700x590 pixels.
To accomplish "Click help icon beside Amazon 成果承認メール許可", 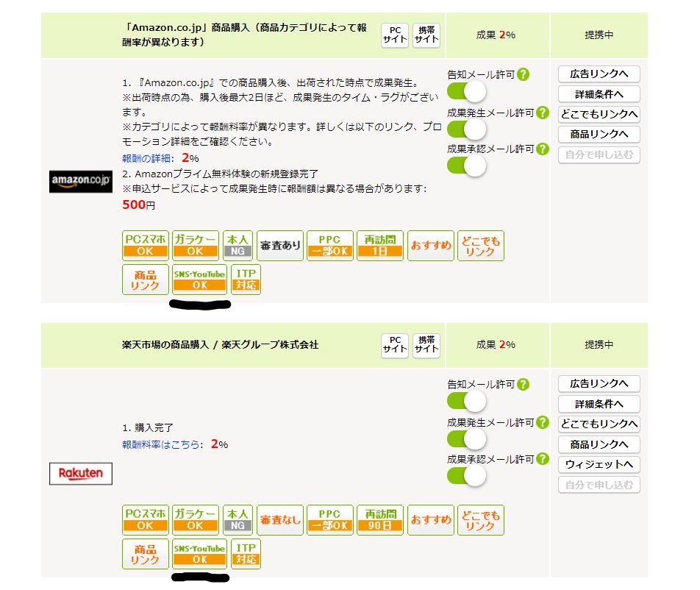I will (x=543, y=149).
